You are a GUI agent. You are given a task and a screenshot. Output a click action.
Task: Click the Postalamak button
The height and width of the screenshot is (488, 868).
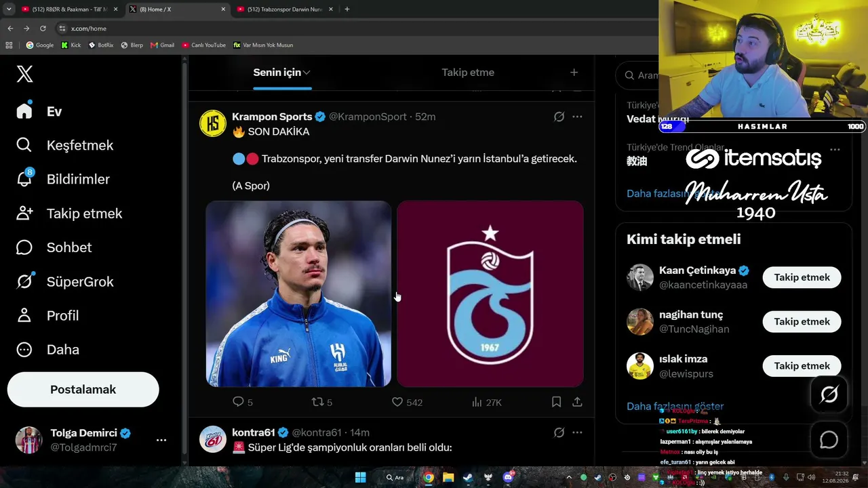83,390
